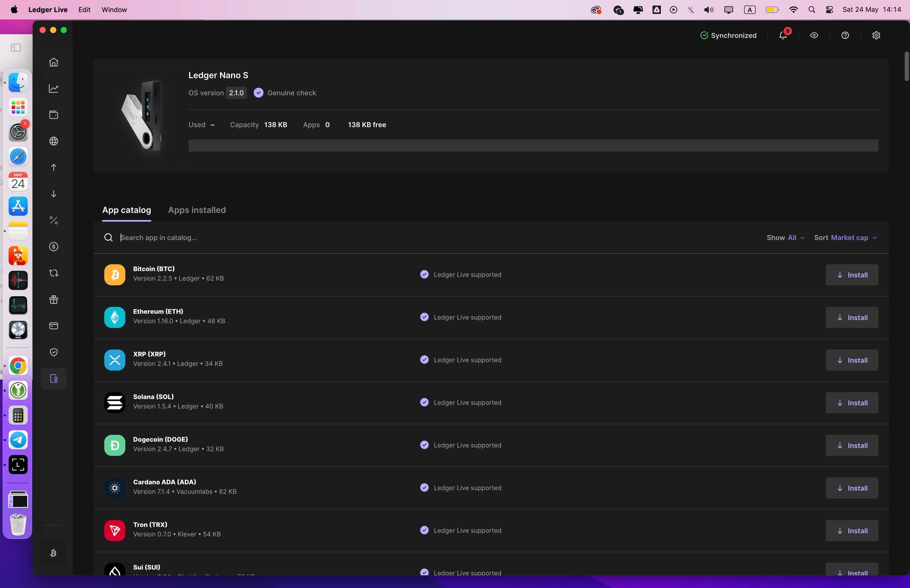Click the Tron app logo icon
Viewport: 910px width, 588px height.
[x=115, y=530]
